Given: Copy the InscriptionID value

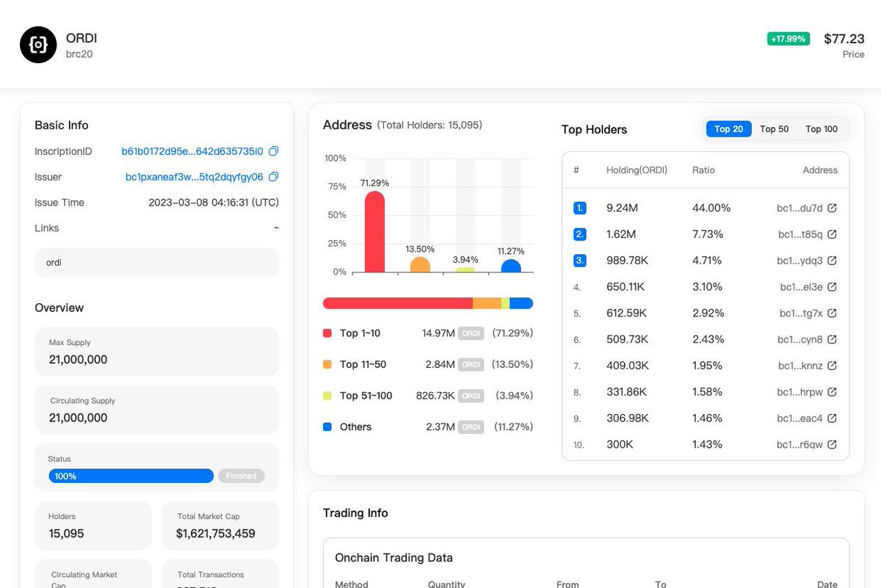Looking at the screenshot, I should [274, 151].
